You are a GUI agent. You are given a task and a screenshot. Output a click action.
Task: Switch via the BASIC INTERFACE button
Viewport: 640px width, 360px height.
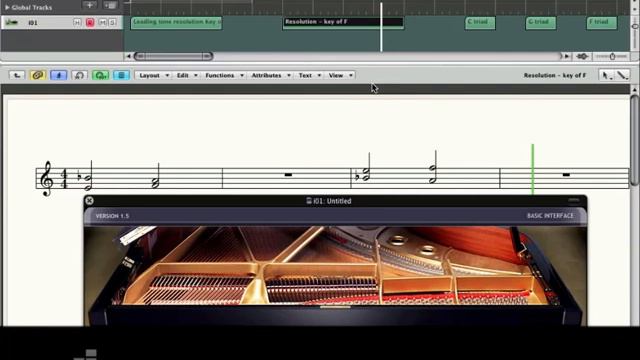coord(550,216)
